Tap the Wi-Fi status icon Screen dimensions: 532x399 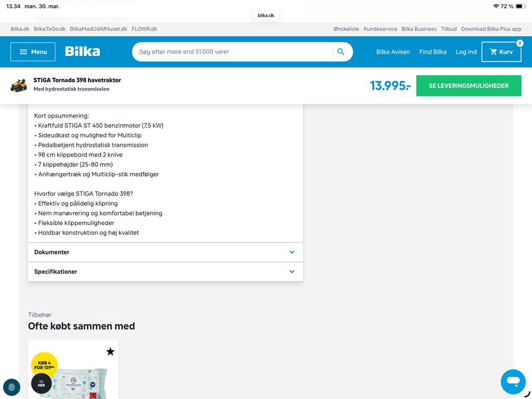coord(495,6)
